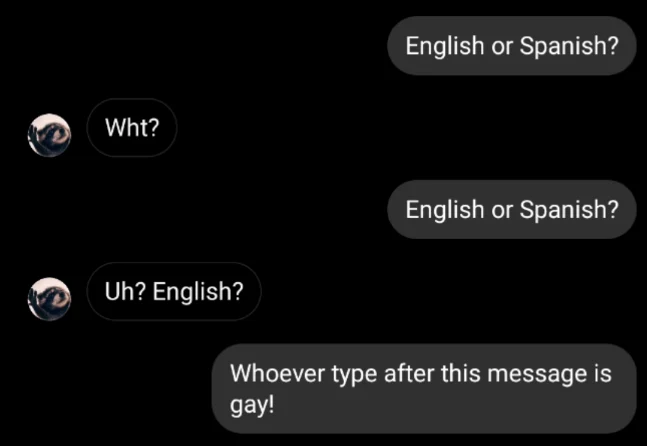Click the word "or" in the top message
This screenshot has height=446, width=647.
point(501,46)
